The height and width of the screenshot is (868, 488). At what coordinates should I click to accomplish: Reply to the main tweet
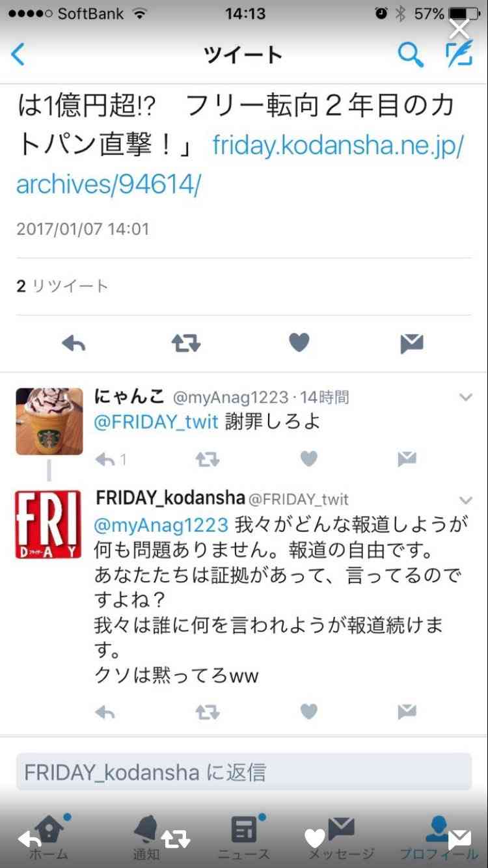pyautogui.click(x=74, y=343)
